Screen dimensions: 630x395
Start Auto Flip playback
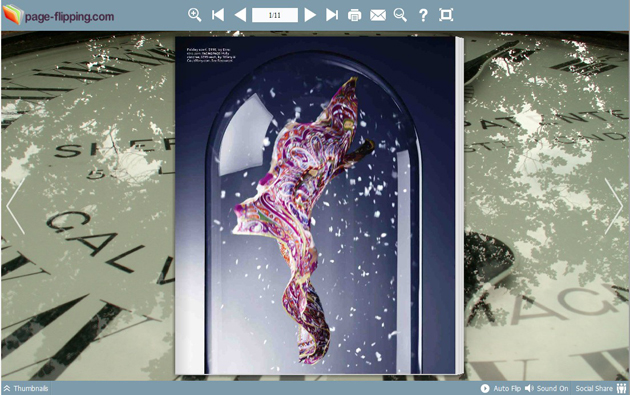click(x=501, y=388)
